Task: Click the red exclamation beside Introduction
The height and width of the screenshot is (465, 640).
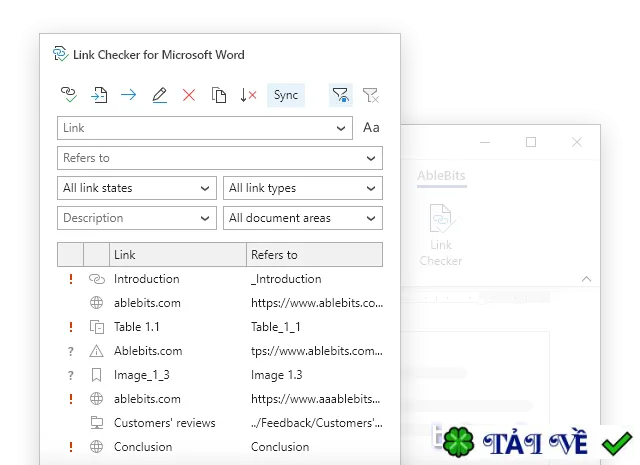Action: point(71,279)
